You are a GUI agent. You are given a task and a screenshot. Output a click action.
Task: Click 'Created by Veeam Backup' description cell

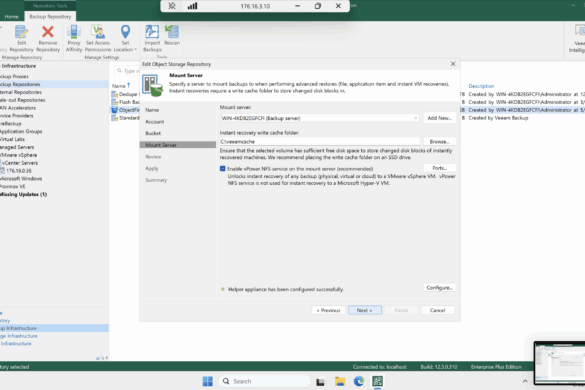tap(498, 118)
